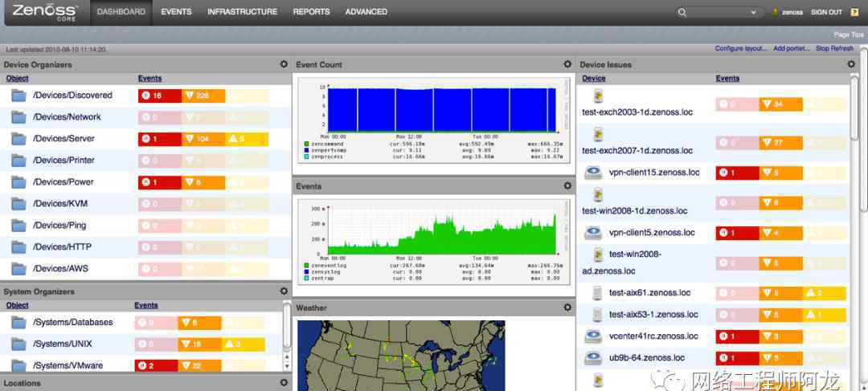Click device icon for test-aix61.zenoss.loc

597,293
